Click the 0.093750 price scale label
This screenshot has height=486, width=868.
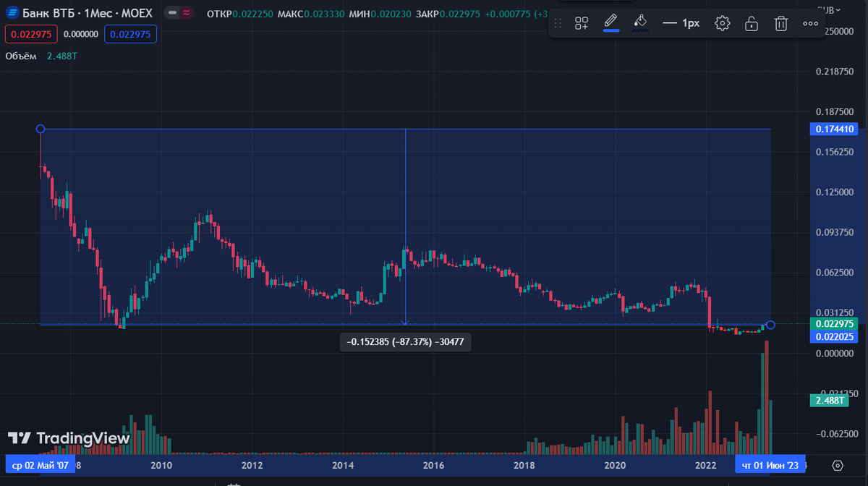pos(833,233)
